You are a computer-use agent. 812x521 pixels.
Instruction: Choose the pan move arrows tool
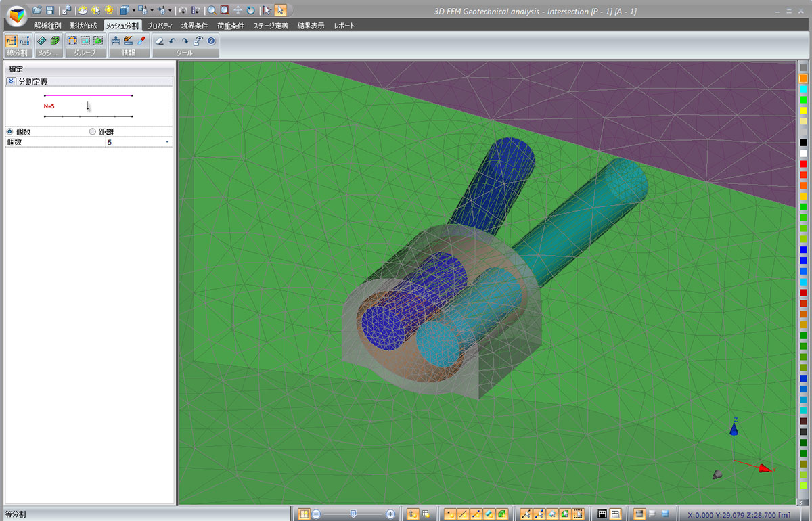(238, 10)
